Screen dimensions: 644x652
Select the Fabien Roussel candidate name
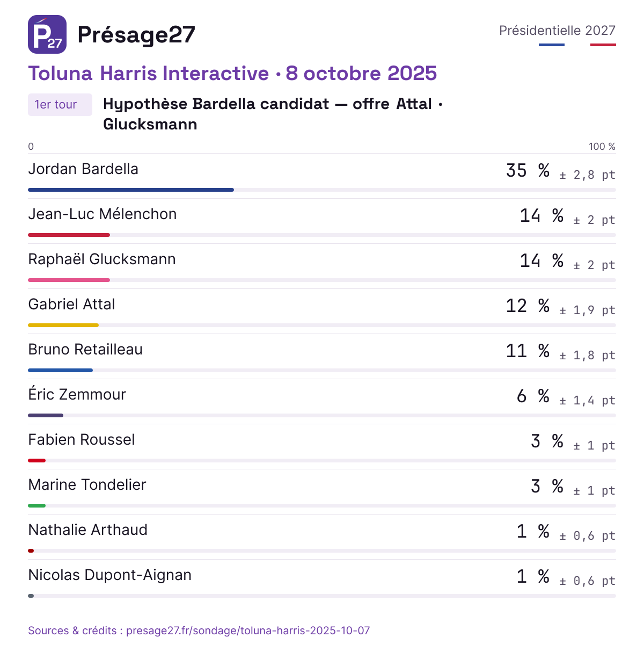pyautogui.click(x=82, y=440)
